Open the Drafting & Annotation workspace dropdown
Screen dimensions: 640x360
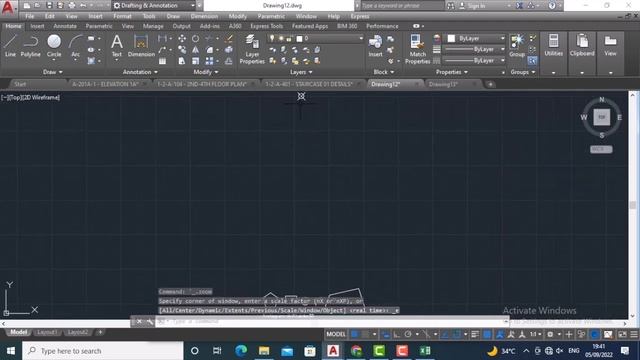154,6
